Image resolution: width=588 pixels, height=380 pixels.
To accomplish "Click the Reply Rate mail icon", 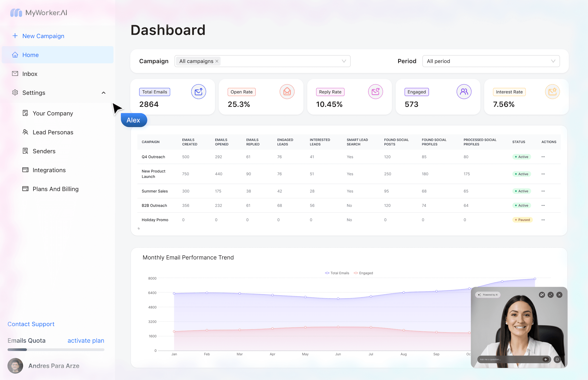I will pyautogui.click(x=375, y=92).
